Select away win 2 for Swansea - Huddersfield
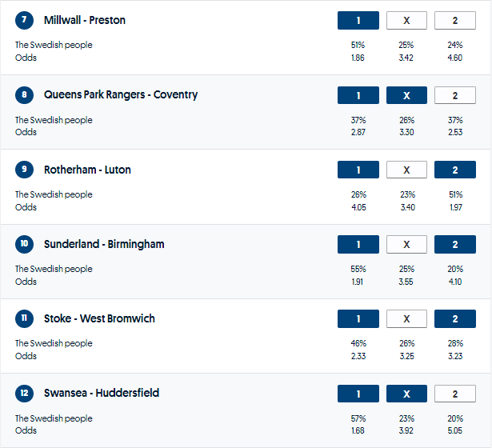 454,394
